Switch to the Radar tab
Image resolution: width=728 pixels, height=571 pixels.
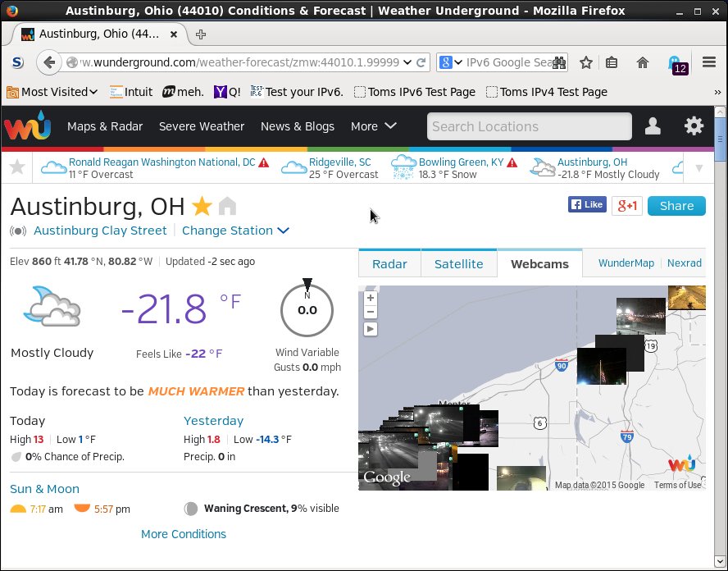(389, 264)
